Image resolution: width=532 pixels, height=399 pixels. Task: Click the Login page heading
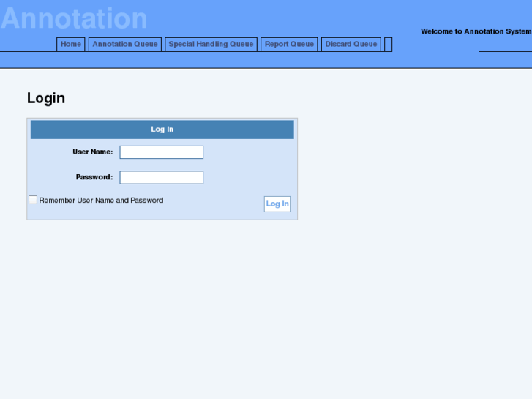(x=46, y=98)
